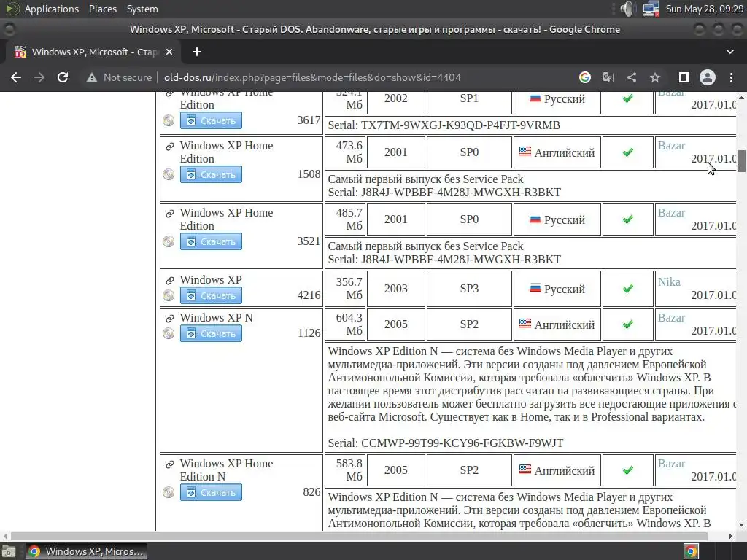
Task: Go back to the previous page
Action: pos(16,77)
